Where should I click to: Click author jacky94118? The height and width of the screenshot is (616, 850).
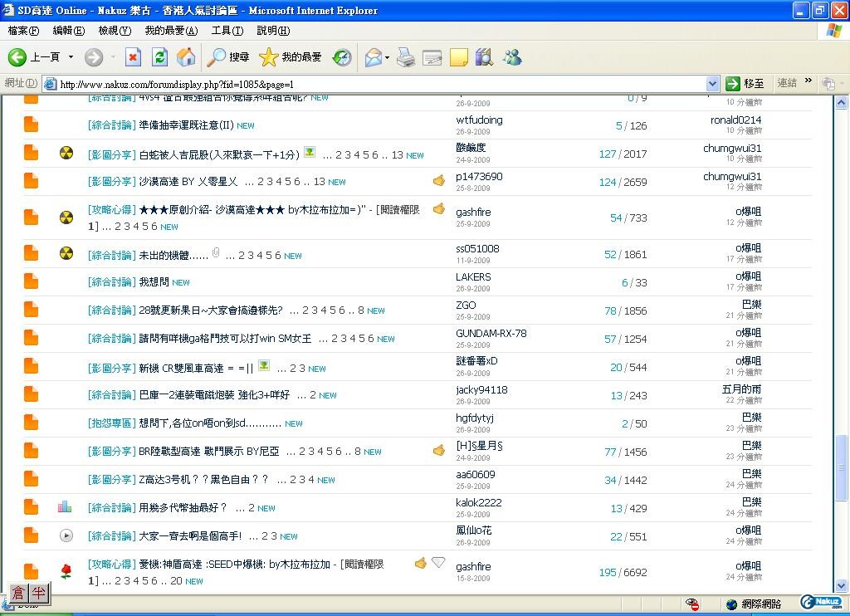[482, 390]
